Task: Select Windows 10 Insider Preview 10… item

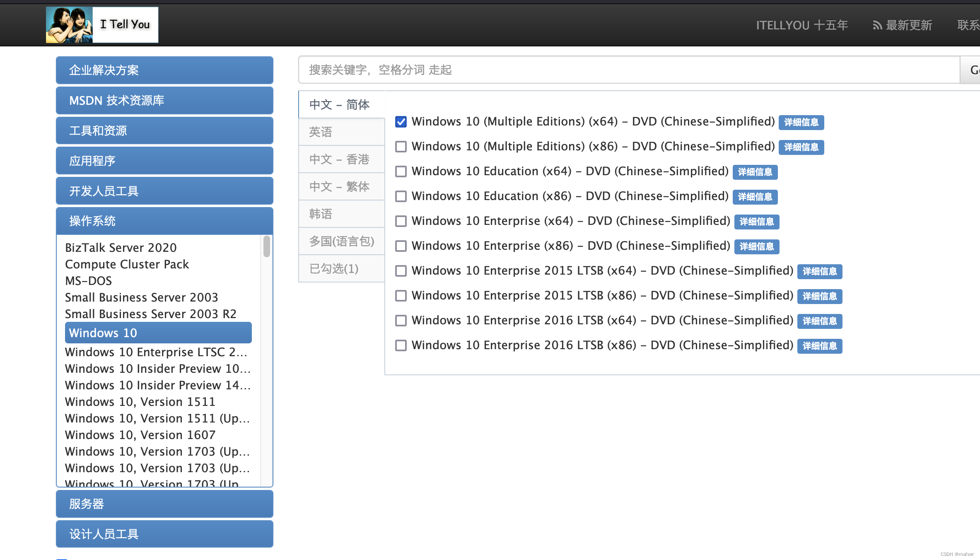Action: pyautogui.click(x=158, y=369)
